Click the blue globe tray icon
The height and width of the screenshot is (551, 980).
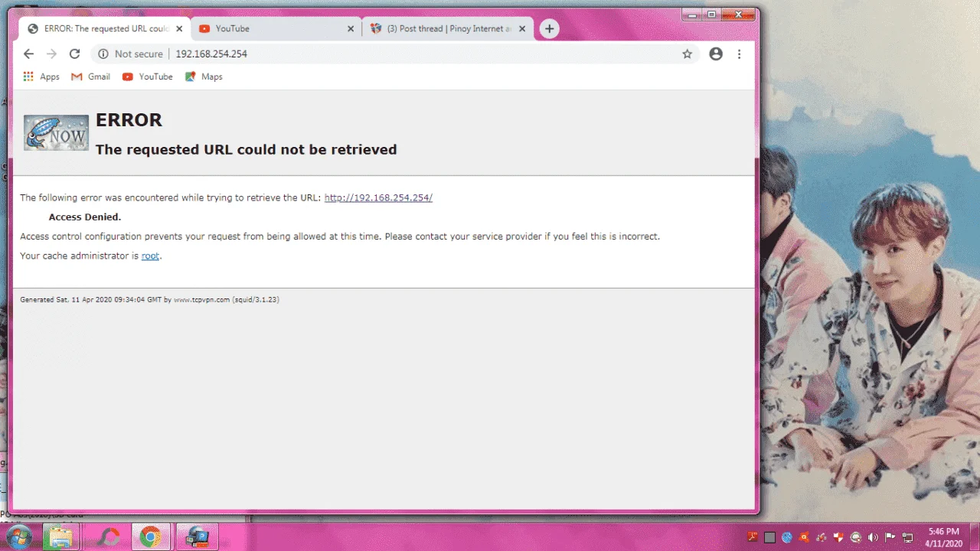click(787, 537)
